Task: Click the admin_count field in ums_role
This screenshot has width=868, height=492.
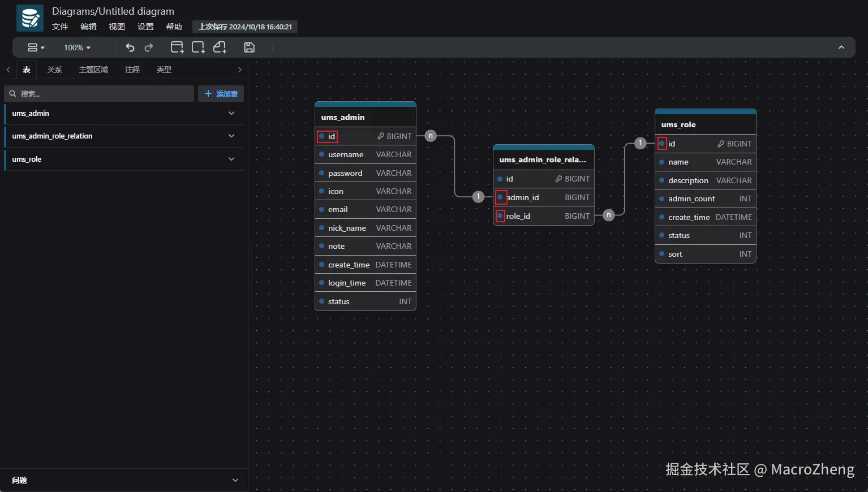Action: [x=706, y=198]
